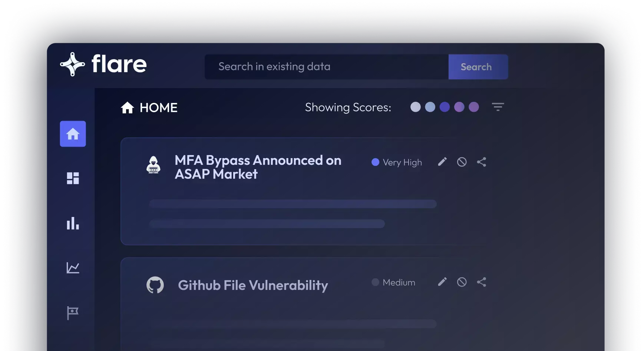Share the MFA Bypass alert
The width and height of the screenshot is (644, 351).
[x=482, y=162]
